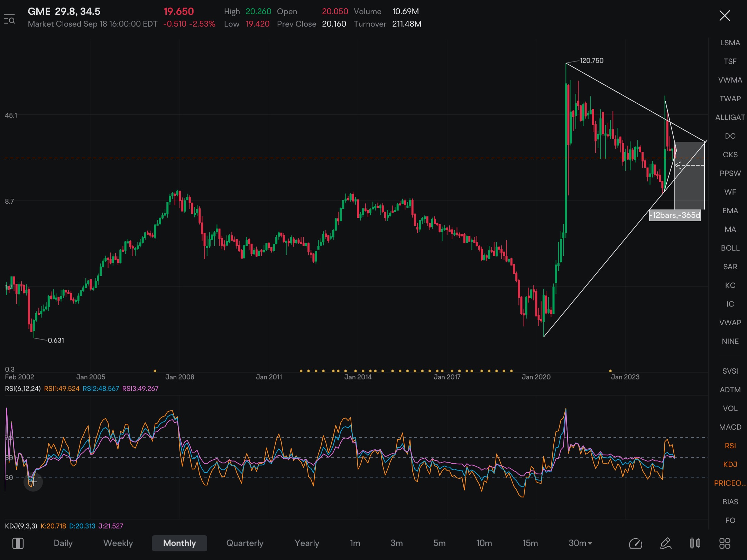Toggle the VWMA indicator
The height and width of the screenshot is (560, 747).
coord(730,80)
